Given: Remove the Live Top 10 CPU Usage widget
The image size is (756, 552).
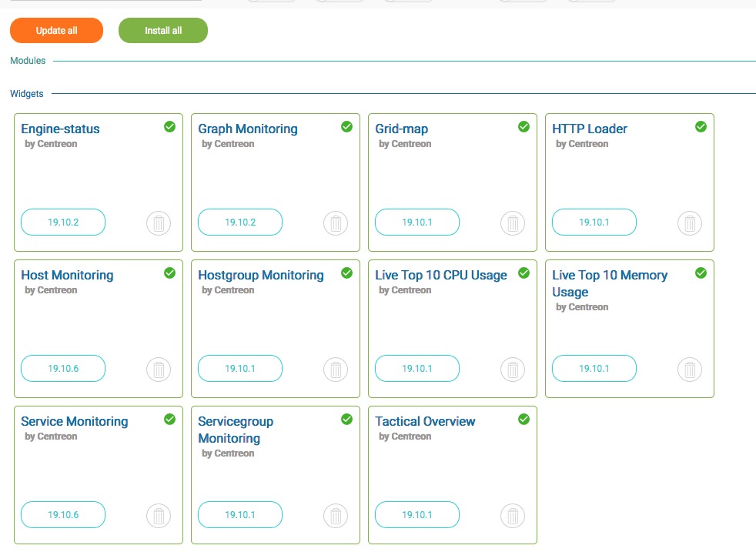Looking at the screenshot, I should 513,370.
